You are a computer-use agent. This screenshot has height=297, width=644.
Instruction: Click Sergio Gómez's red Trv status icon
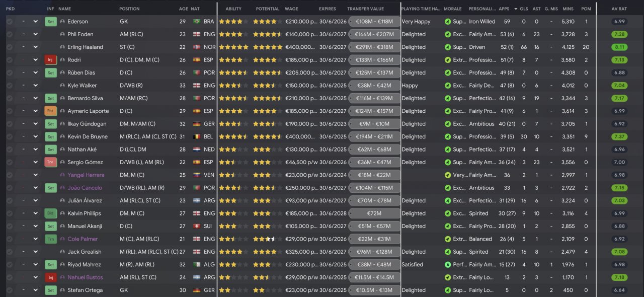(50, 162)
